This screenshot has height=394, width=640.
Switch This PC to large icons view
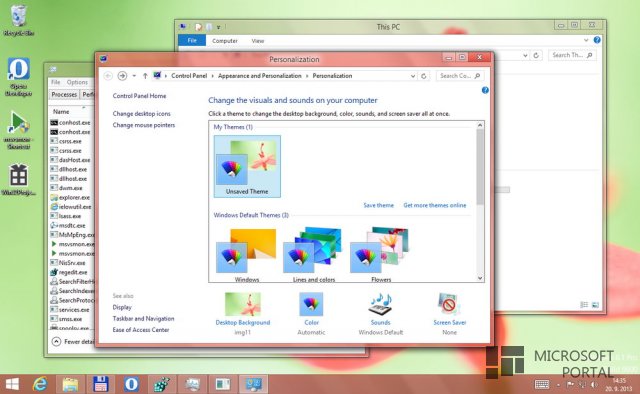596,305
